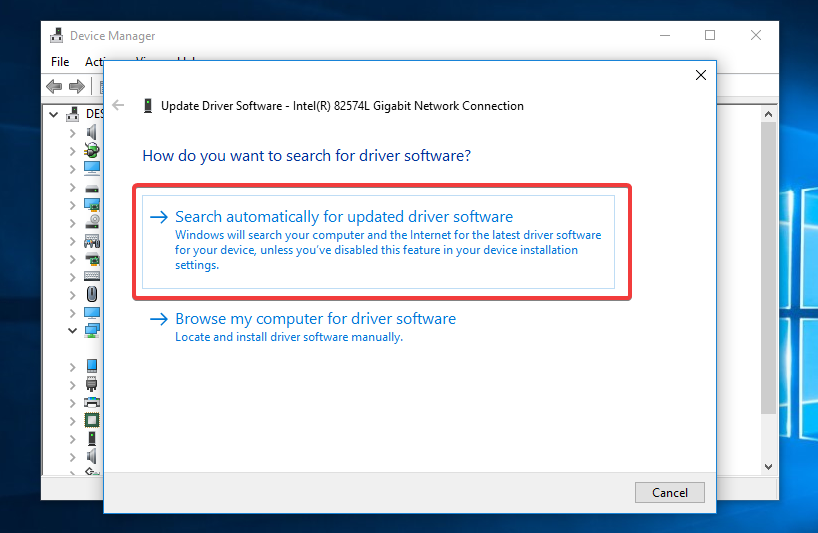Select the Audio inputs speaker icon in tree

[x=92, y=132]
